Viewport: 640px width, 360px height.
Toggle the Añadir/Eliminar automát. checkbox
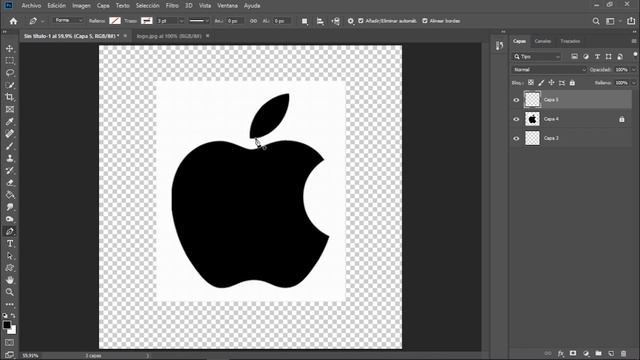pyautogui.click(x=361, y=21)
